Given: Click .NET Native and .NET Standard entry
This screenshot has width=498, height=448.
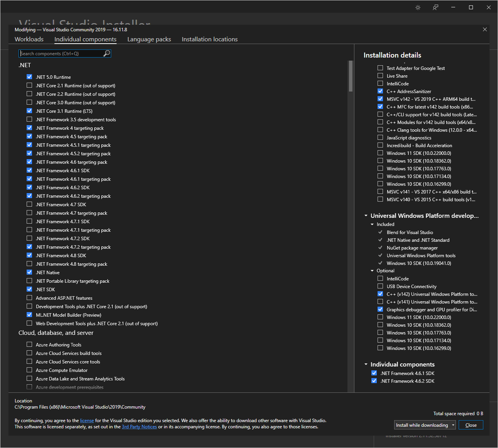Looking at the screenshot, I should click(418, 240).
